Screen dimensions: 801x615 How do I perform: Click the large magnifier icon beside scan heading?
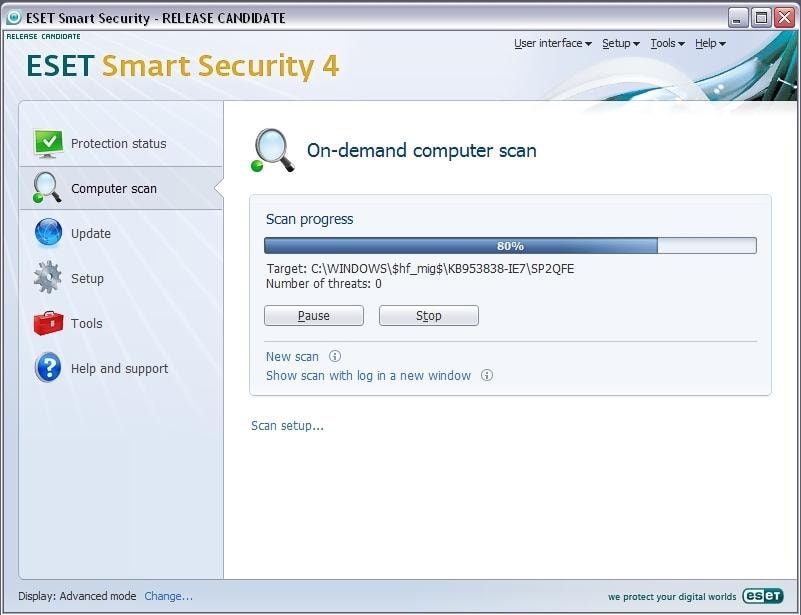click(273, 150)
